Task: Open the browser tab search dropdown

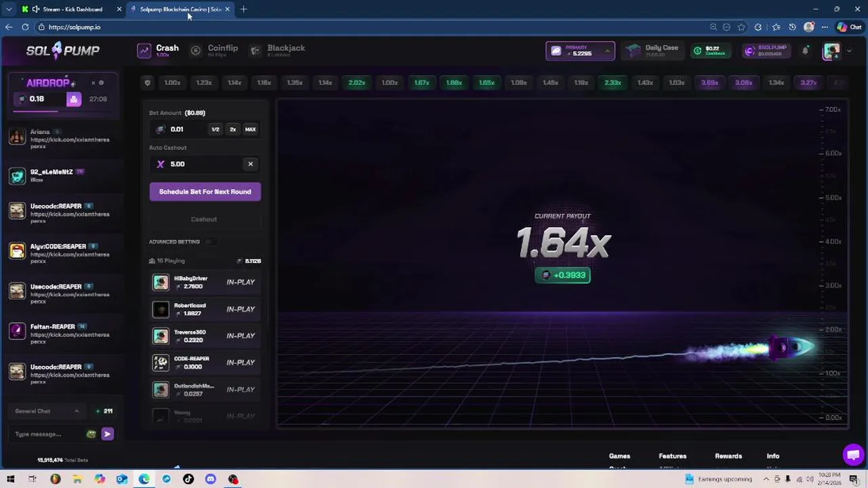Action: coord(8,9)
